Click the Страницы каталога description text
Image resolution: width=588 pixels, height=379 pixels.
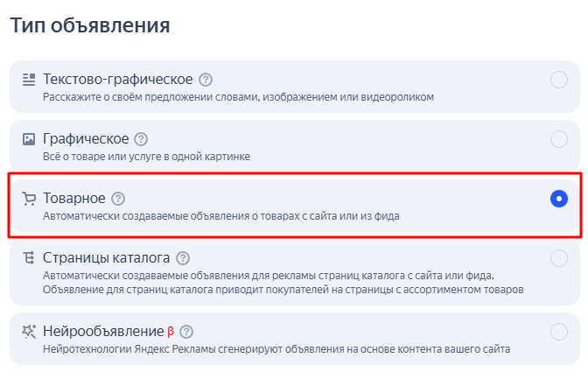pos(283,283)
